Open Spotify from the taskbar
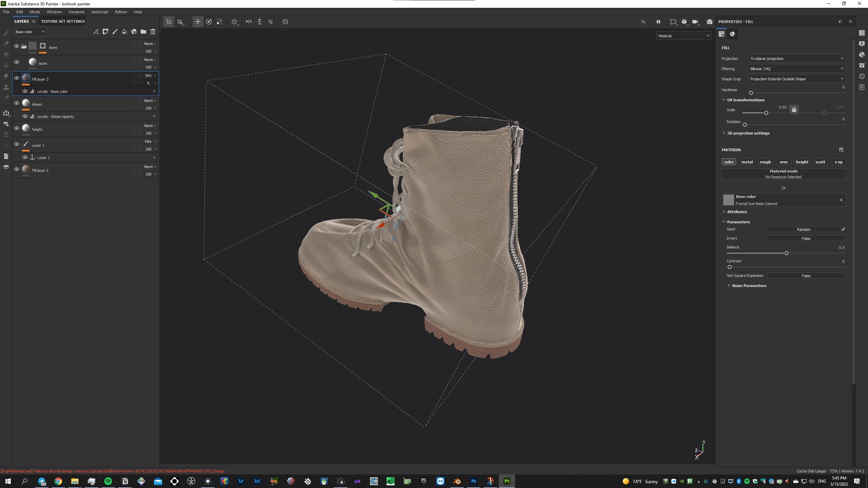868x488 pixels. point(108,481)
